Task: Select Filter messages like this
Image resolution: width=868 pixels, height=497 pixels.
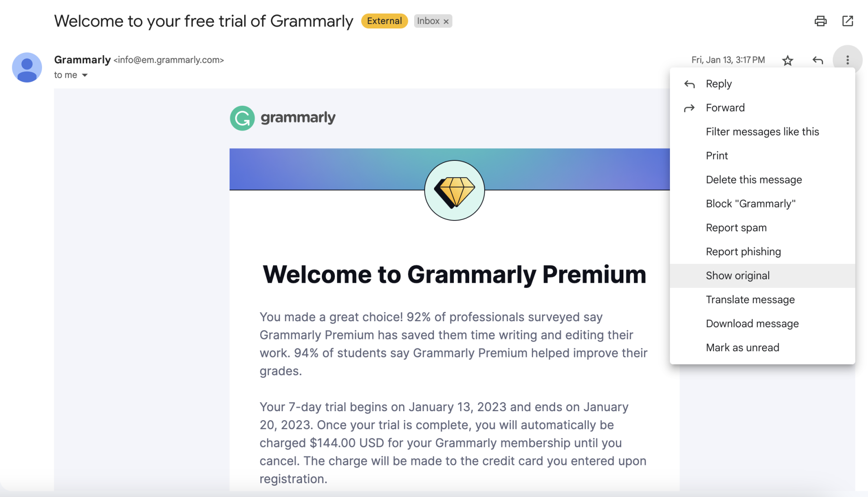Action: click(x=762, y=131)
